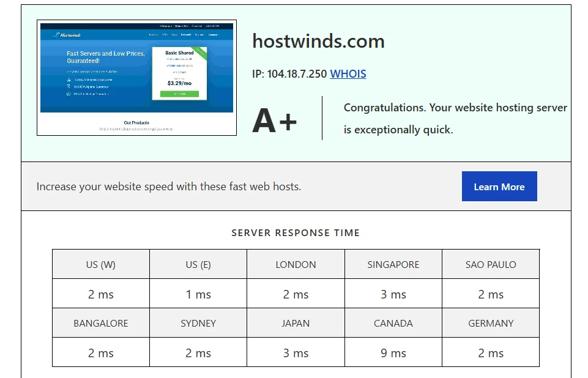Select the IP address 104.18.7.250 text
The image size is (588, 378).
297,74
